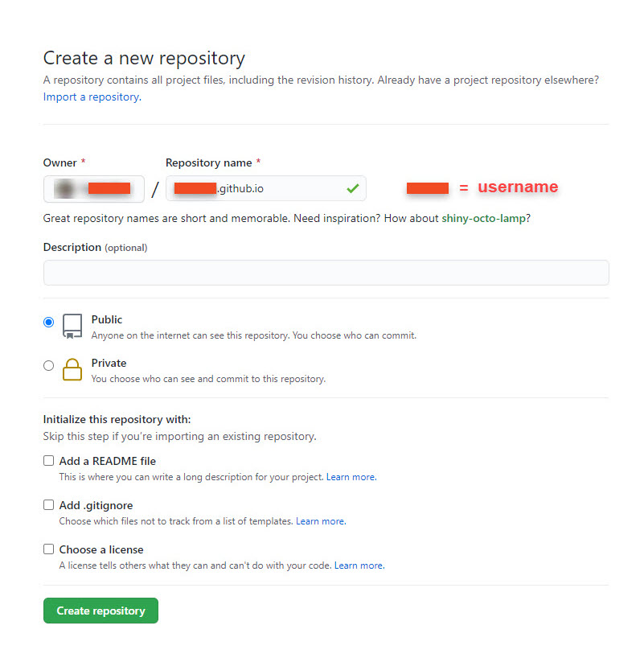Open Learn more about .gitignore templates
Screen dimensions: 644x658
pos(320,520)
